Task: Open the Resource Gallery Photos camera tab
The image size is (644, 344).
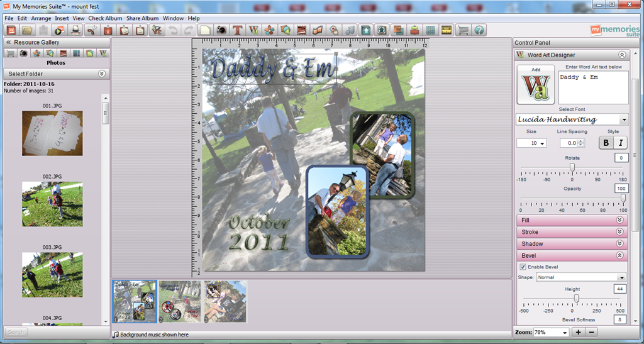Action: (x=24, y=53)
